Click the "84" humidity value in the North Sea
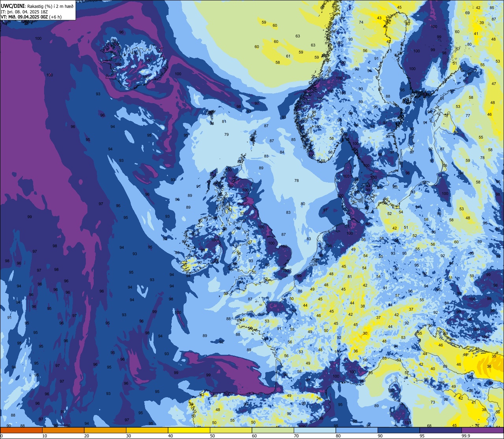 282,152
